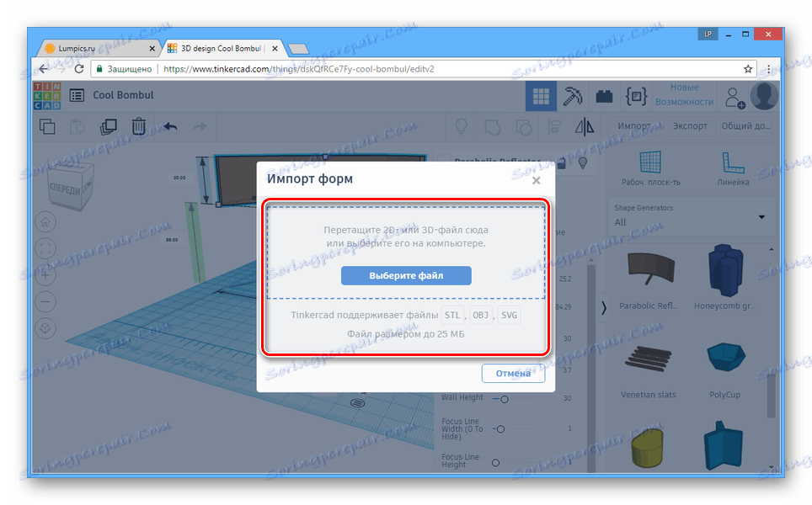
Task: Click Новые Возможности link
Action: point(684,94)
